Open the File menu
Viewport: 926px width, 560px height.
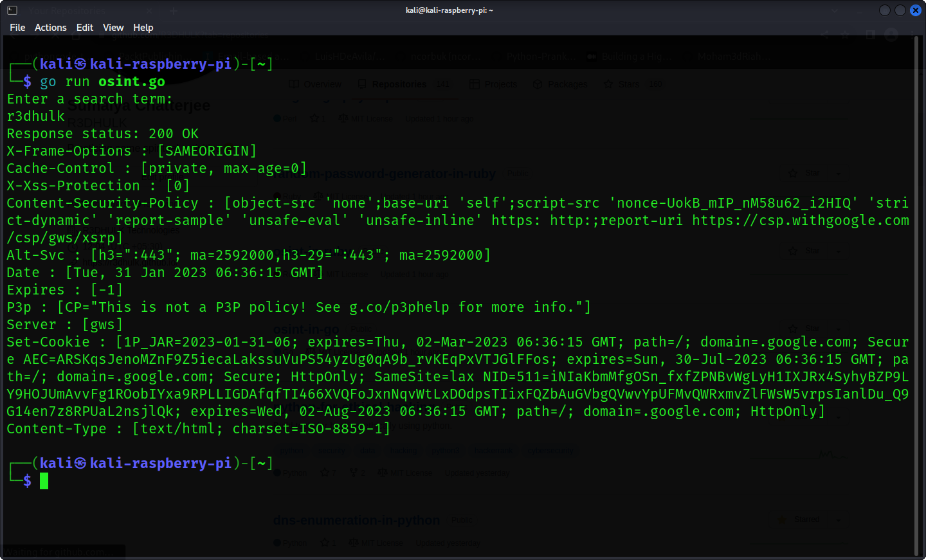pyautogui.click(x=17, y=28)
